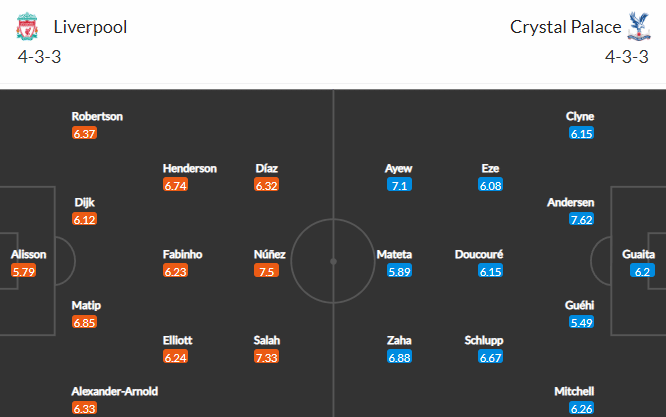Click Clyne's 6.15 rating badge
The height and width of the screenshot is (417, 666).
(581, 133)
